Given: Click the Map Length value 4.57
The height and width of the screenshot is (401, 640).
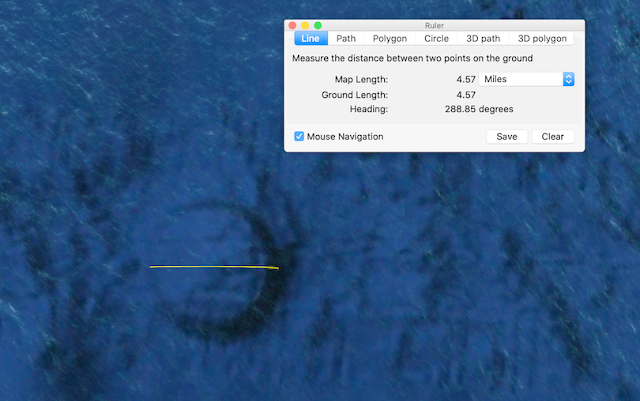Looking at the screenshot, I should pyautogui.click(x=466, y=79).
